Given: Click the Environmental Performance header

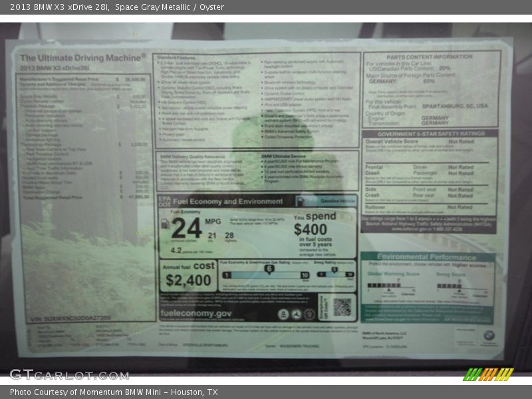Looking at the screenshot, I should (426, 256).
